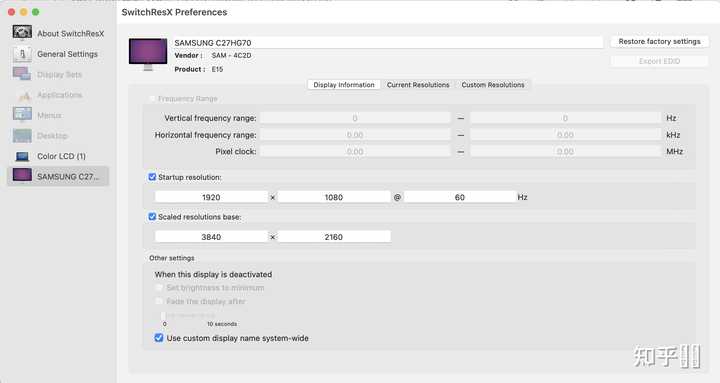Click the vendor value SAM - 4C2D
720x383 pixels.
point(231,55)
